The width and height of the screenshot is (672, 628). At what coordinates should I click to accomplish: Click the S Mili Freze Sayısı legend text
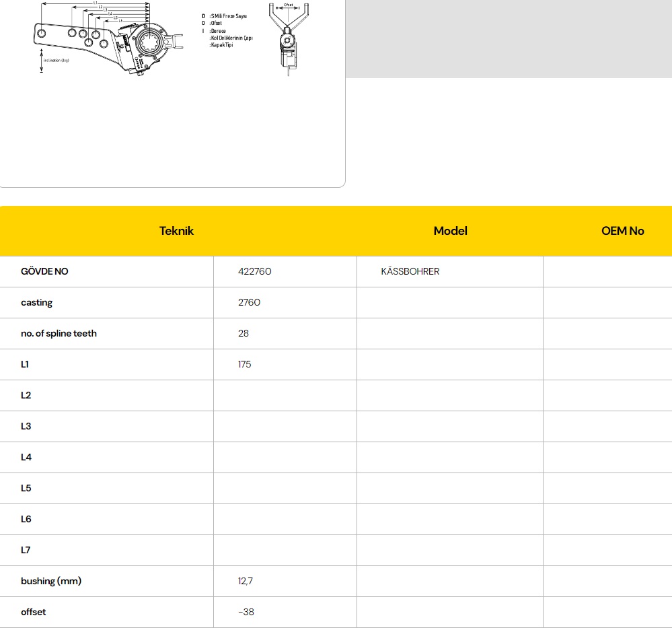coord(228,15)
